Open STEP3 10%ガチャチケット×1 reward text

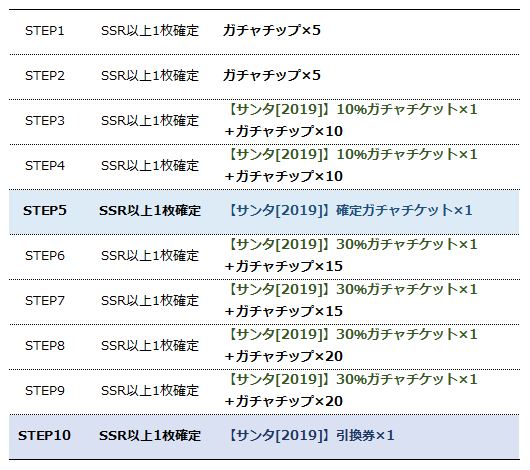pos(353,109)
